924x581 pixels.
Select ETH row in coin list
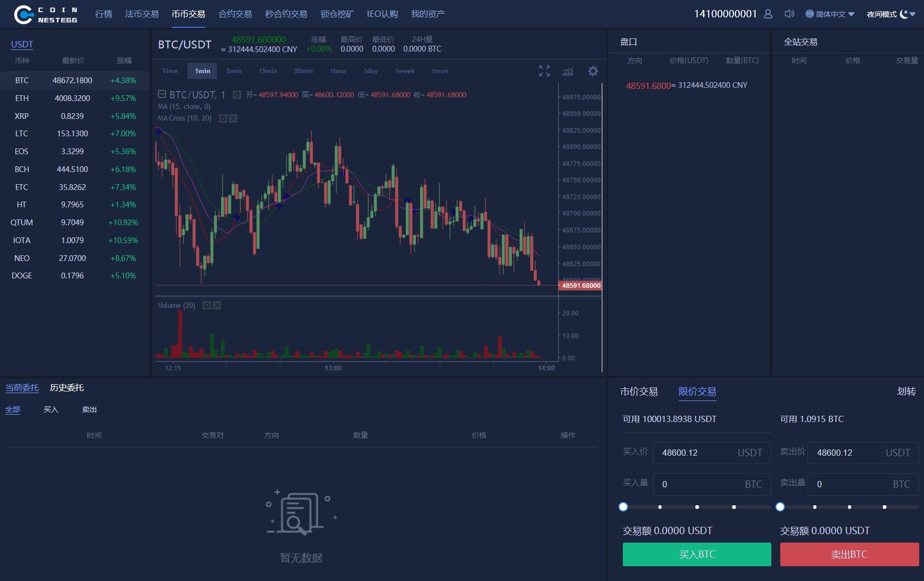click(x=75, y=98)
